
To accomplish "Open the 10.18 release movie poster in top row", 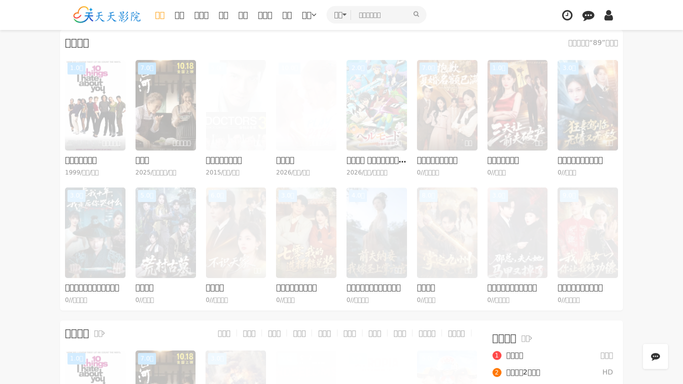I will (166, 105).
